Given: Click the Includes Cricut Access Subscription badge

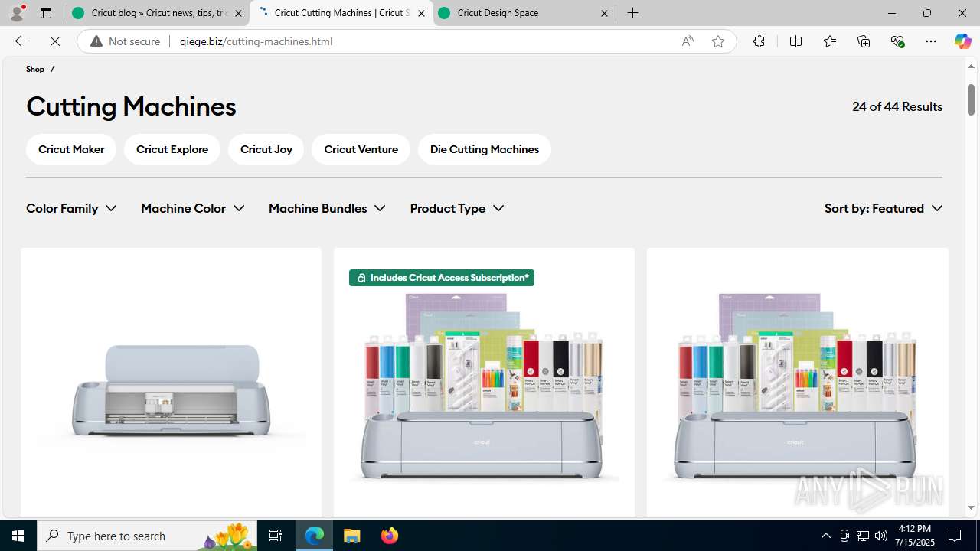Looking at the screenshot, I should pyautogui.click(x=442, y=278).
